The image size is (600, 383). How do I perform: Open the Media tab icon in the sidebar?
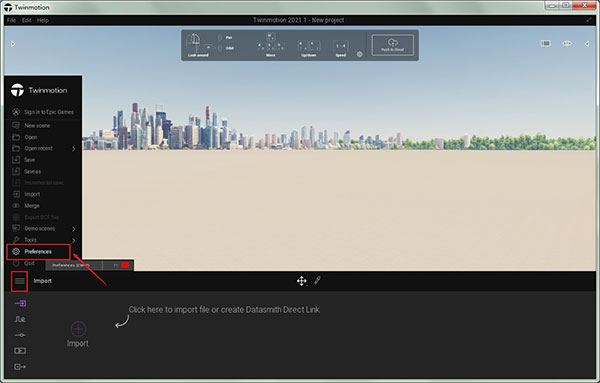coord(20,351)
